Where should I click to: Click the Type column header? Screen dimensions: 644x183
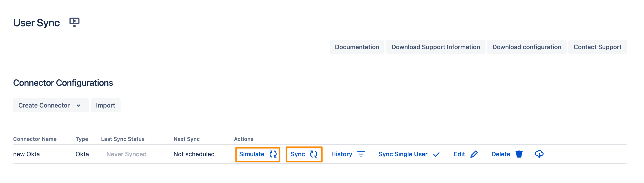pyautogui.click(x=82, y=139)
